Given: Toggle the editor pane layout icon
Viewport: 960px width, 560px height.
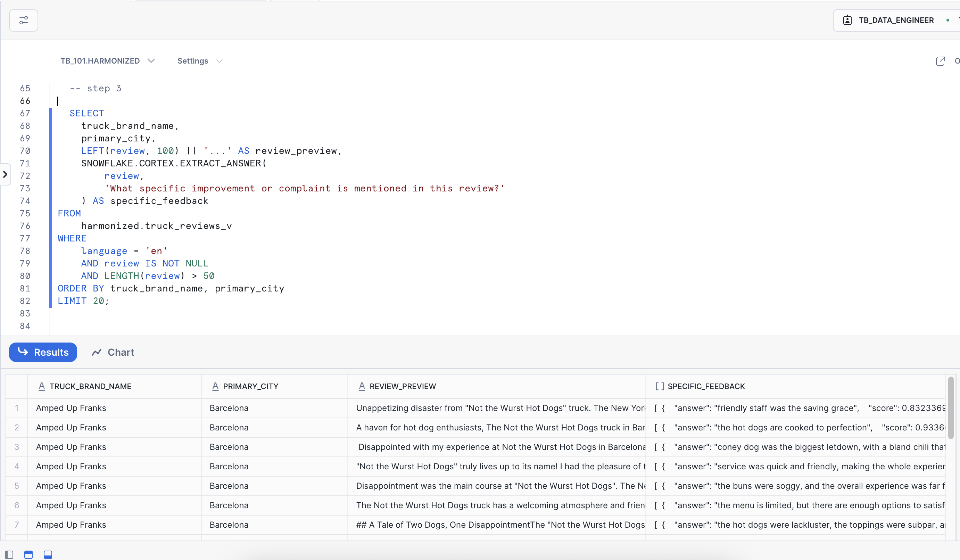Looking at the screenshot, I should 28,555.
